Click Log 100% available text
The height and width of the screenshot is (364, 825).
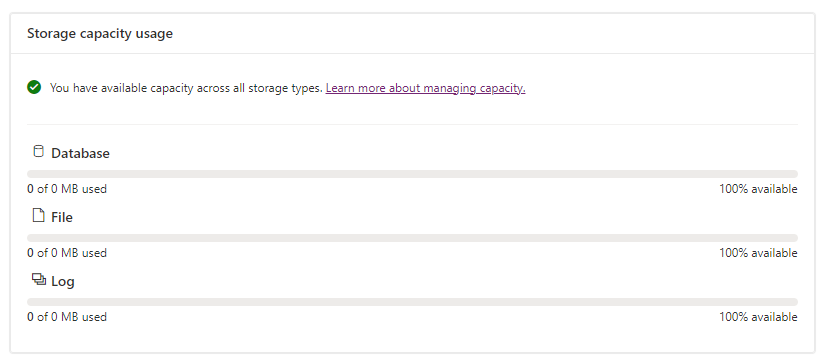758,317
